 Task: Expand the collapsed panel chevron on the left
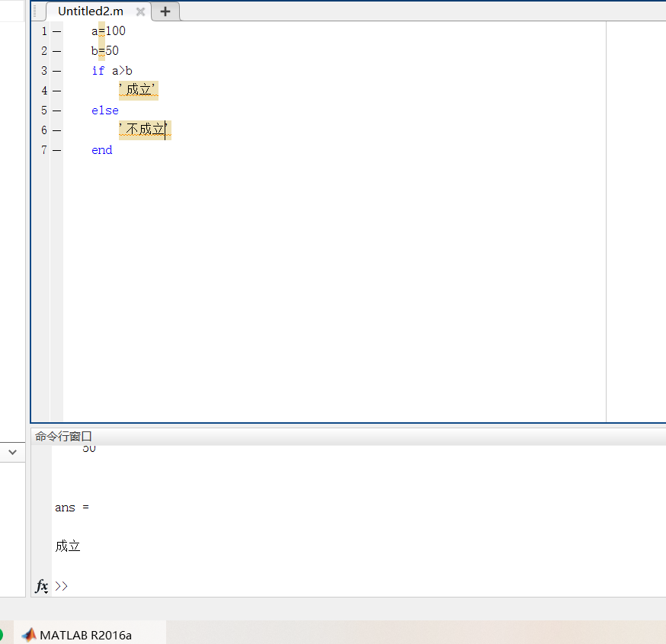(x=12, y=451)
